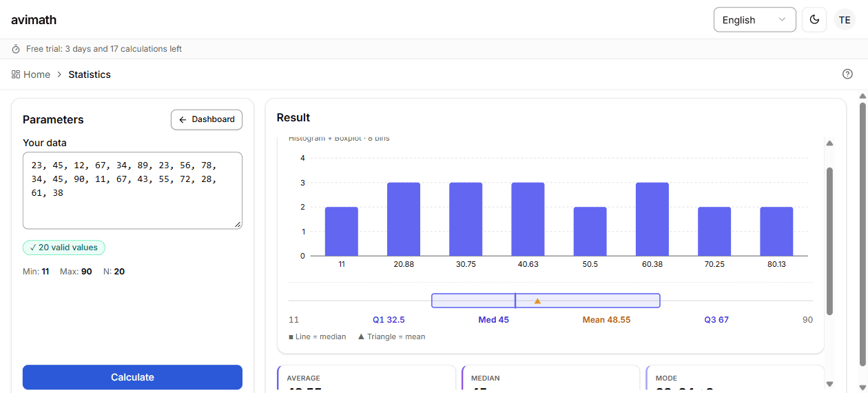The width and height of the screenshot is (868, 393).
Task: Click the histogram bar labeled 20.88
Action: [x=404, y=219]
